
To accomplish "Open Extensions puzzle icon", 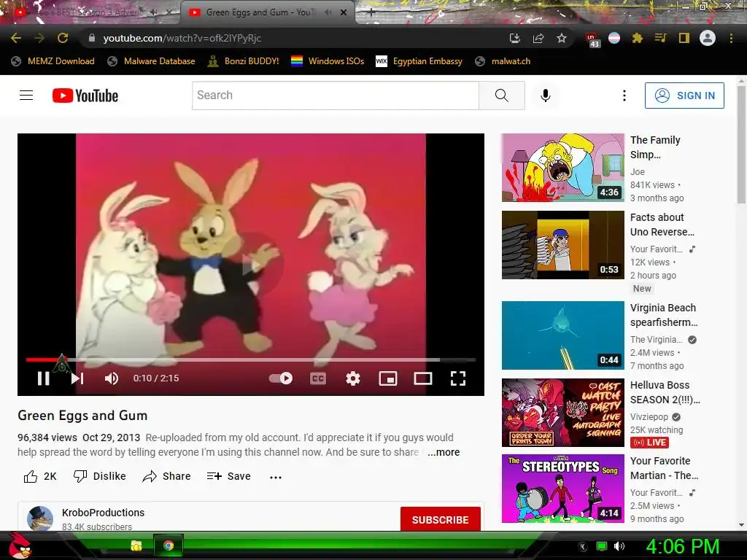I will 638,38.
